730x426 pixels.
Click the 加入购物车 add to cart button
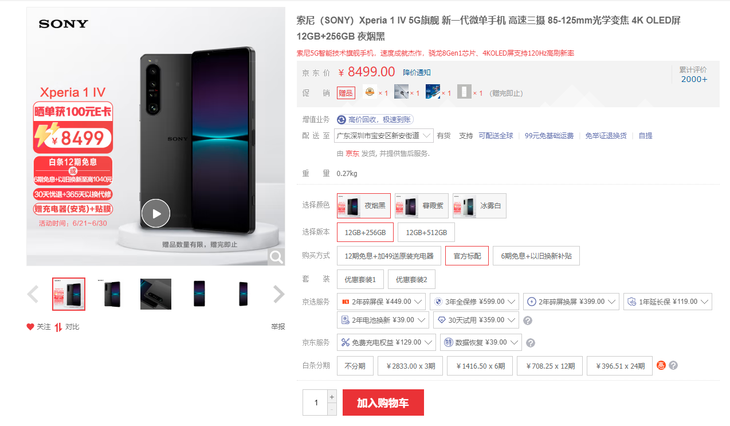click(x=383, y=403)
